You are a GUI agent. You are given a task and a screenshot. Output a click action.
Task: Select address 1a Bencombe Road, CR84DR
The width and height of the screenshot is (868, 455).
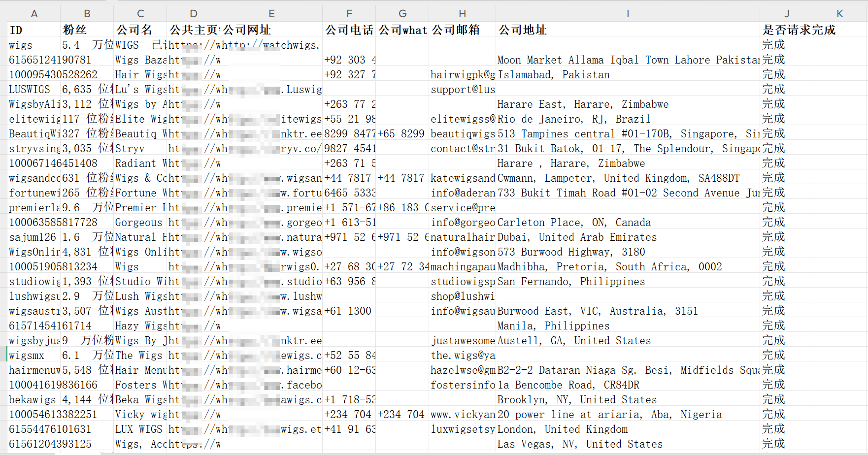pyautogui.click(x=628, y=385)
